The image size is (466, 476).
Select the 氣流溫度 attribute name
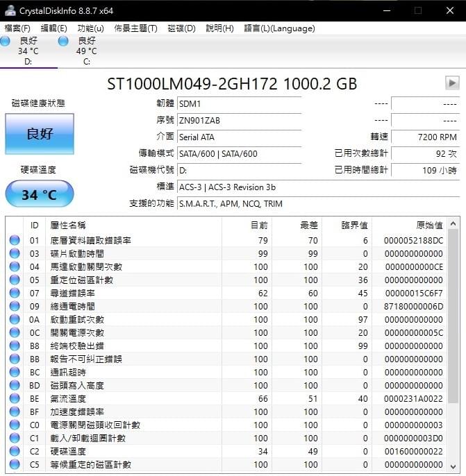pos(68,398)
